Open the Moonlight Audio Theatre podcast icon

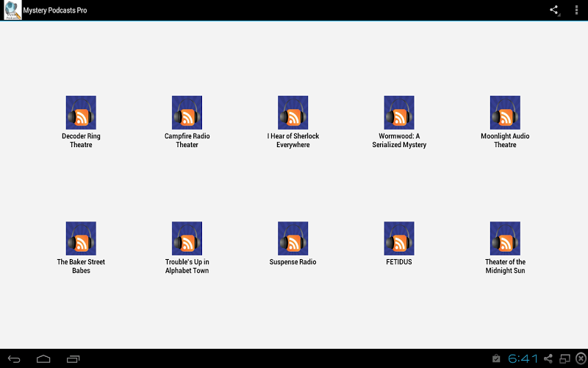505,113
